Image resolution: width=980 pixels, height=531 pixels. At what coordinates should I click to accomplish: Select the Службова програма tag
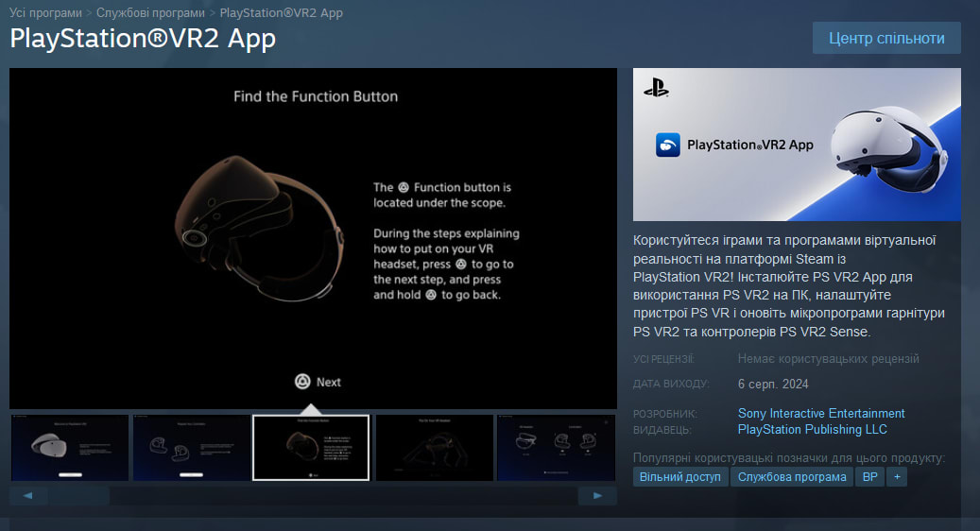pyautogui.click(x=792, y=476)
